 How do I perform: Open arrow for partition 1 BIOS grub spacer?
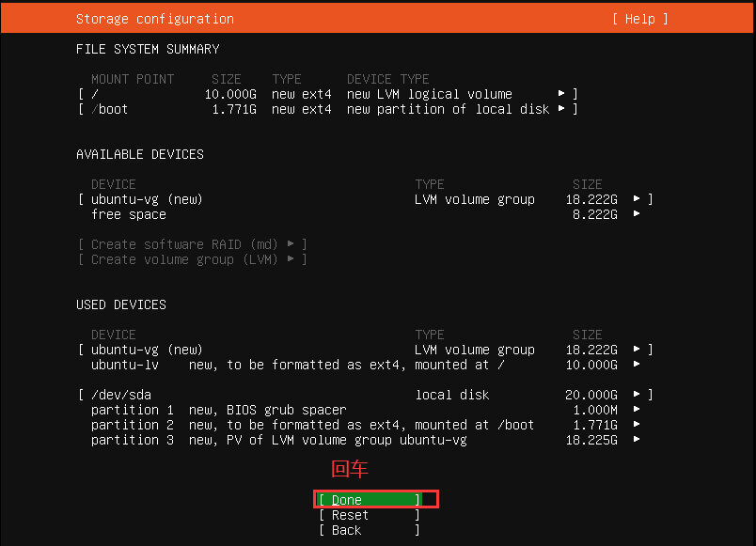(x=637, y=410)
